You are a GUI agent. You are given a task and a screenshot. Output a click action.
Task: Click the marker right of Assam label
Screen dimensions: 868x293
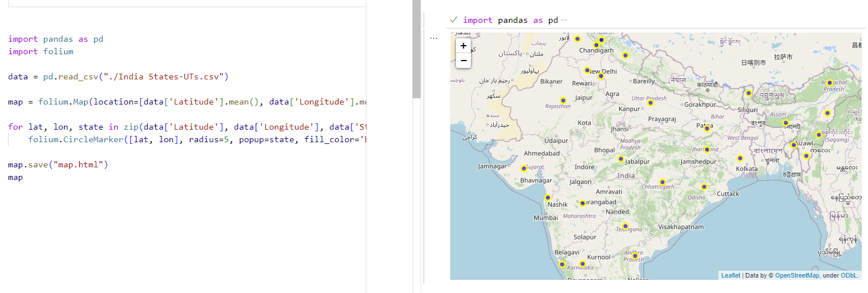click(x=785, y=123)
